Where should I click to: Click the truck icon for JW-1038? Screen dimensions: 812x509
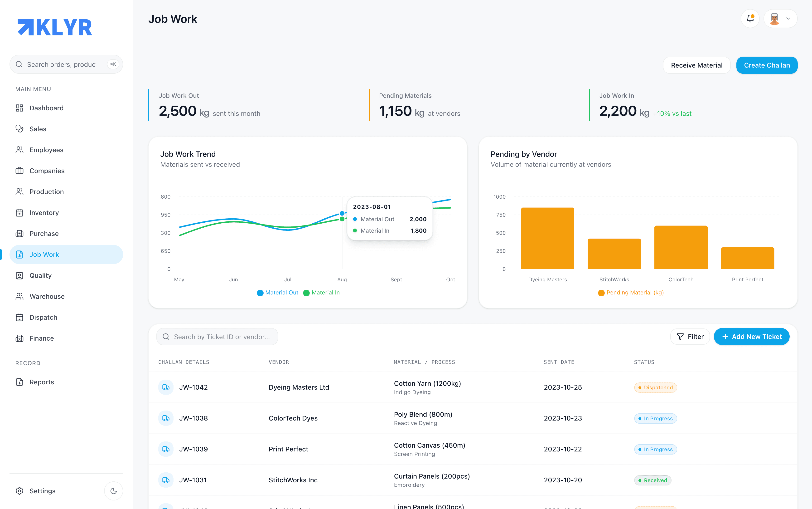point(166,418)
